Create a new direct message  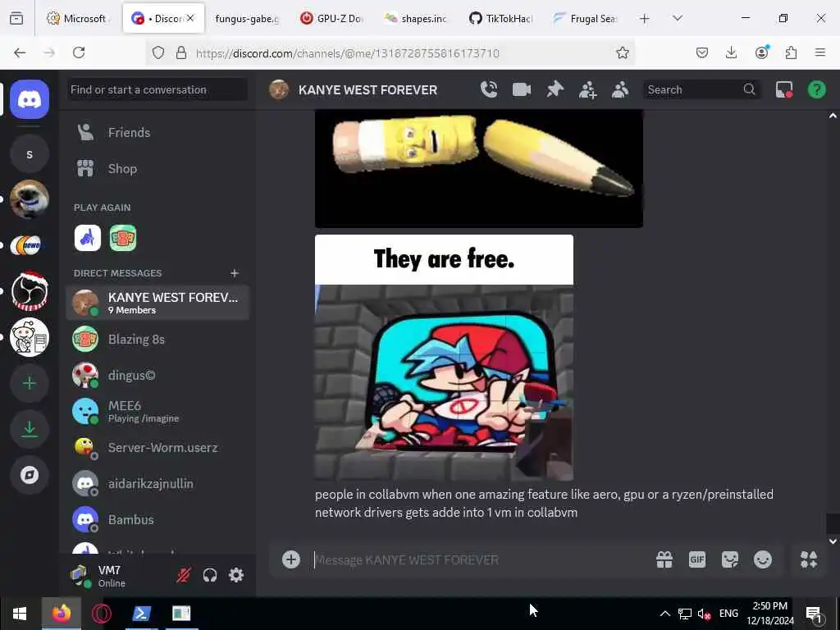(x=234, y=273)
